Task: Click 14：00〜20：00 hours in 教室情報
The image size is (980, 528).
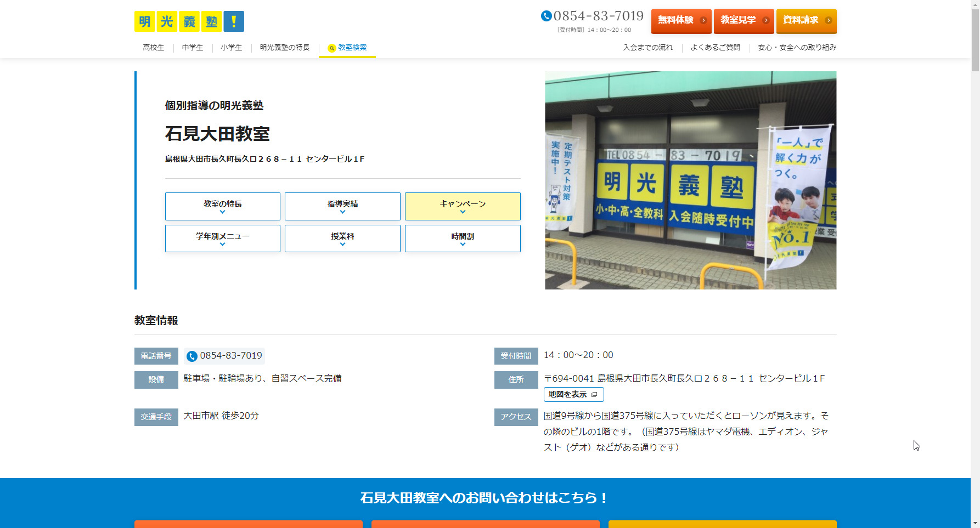Action: tap(578, 355)
